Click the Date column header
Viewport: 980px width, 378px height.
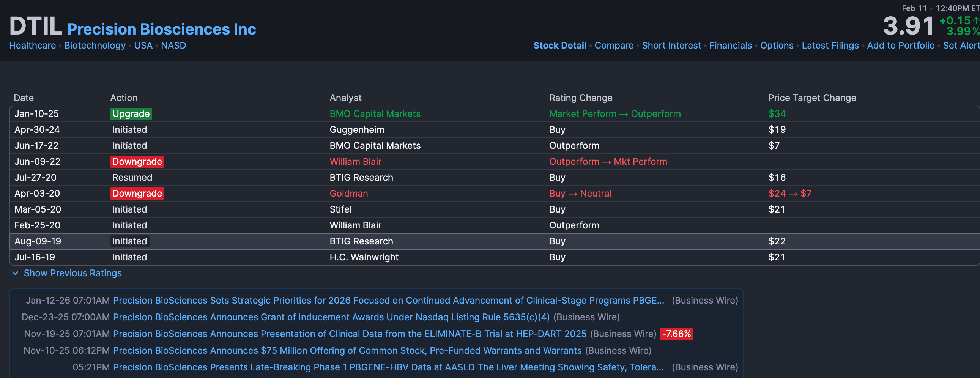(24, 98)
